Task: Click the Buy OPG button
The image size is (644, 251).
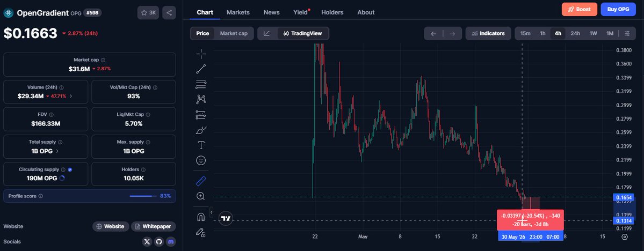Action: tap(618, 10)
